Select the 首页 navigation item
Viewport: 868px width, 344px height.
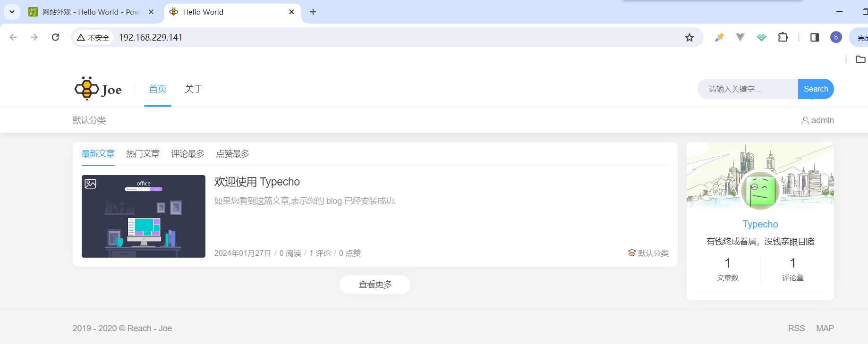point(158,89)
